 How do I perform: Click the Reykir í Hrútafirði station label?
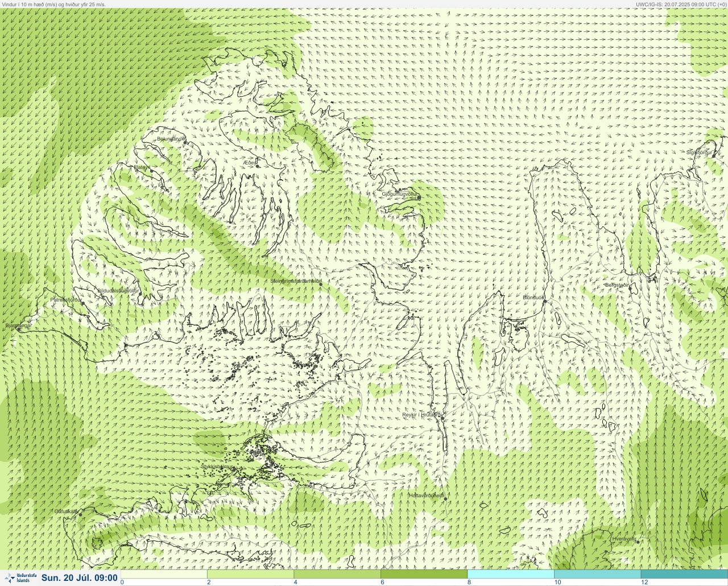(x=422, y=415)
